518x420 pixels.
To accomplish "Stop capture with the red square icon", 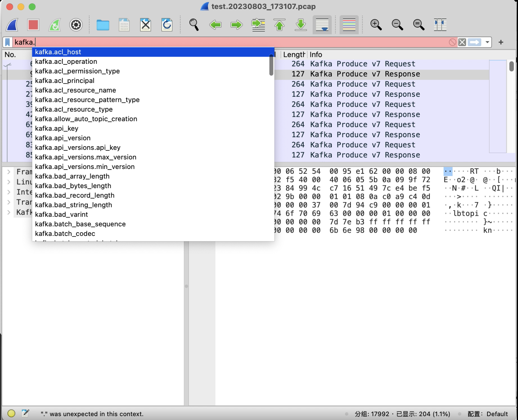I will pos(33,25).
